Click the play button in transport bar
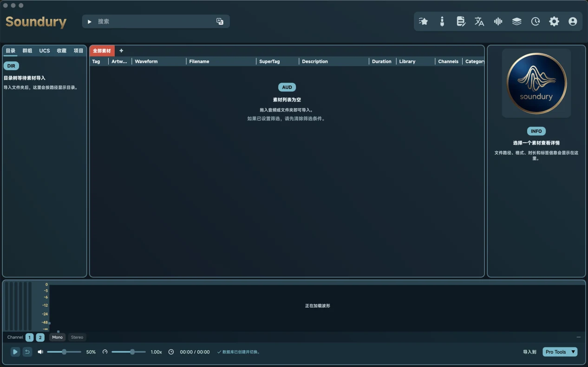The height and width of the screenshot is (367, 588). point(15,352)
